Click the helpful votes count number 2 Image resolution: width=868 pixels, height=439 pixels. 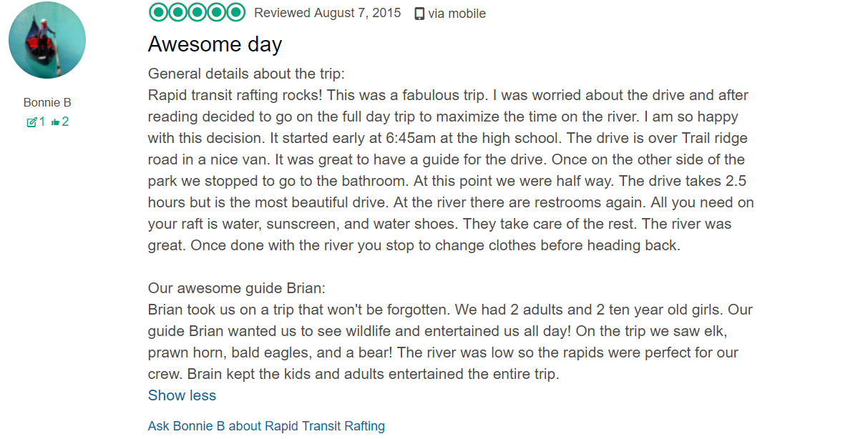click(65, 122)
